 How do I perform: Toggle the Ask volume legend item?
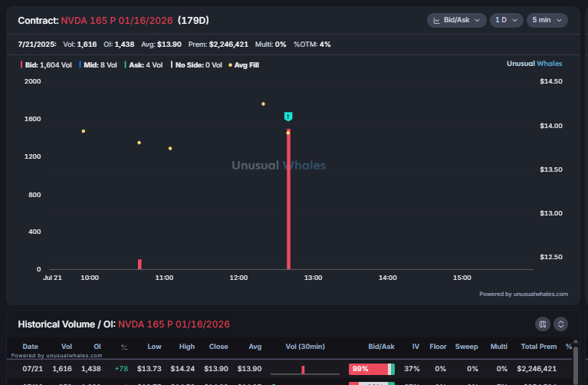pyautogui.click(x=143, y=65)
